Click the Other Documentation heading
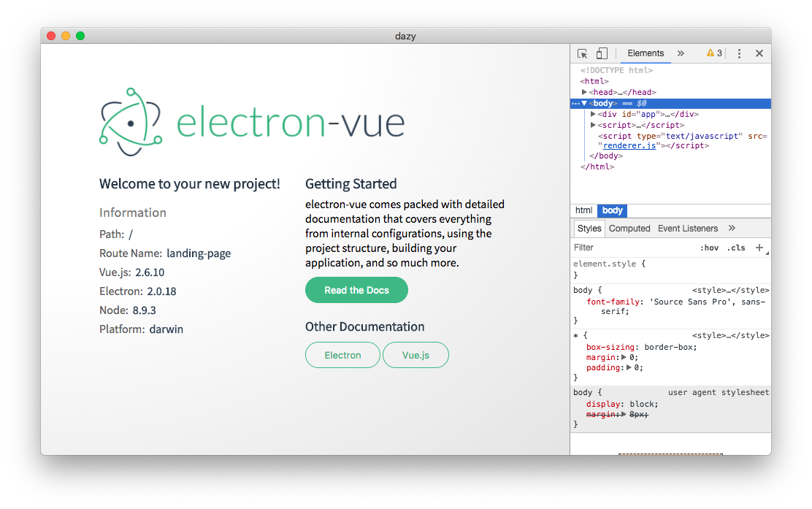812x509 pixels. click(364, 326)
